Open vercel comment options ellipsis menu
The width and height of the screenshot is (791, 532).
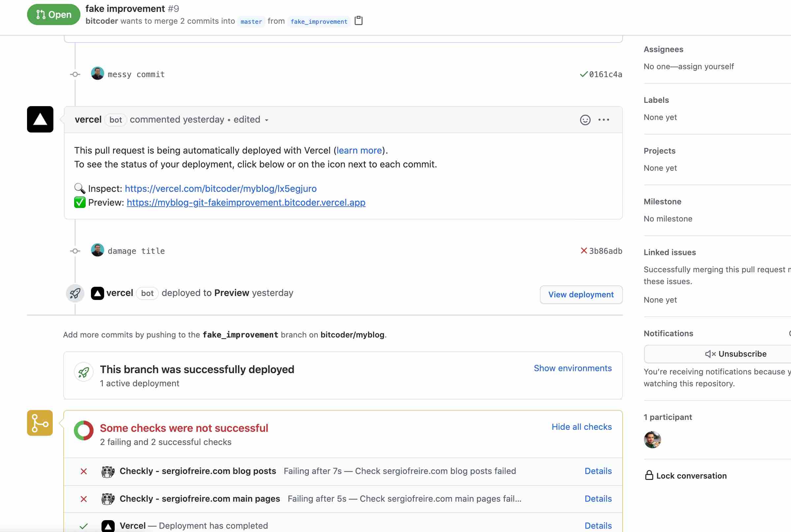point(604,120)
